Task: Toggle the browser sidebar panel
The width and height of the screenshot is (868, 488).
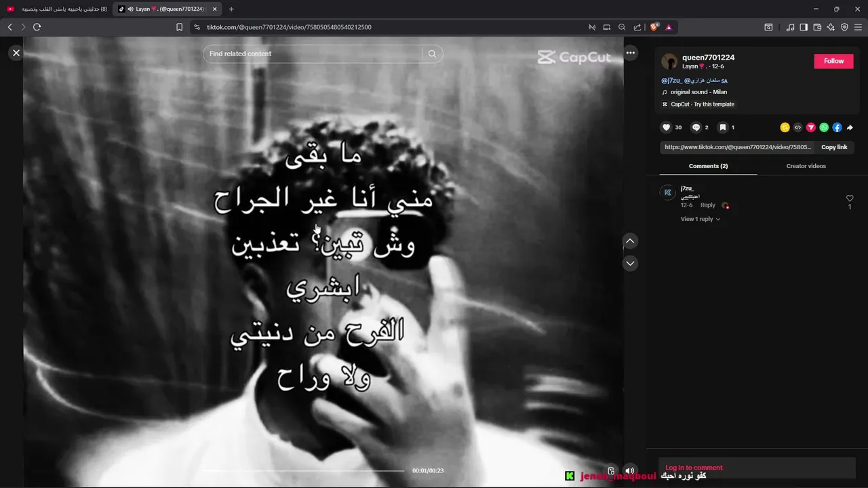Action: [x=804, y=27]
